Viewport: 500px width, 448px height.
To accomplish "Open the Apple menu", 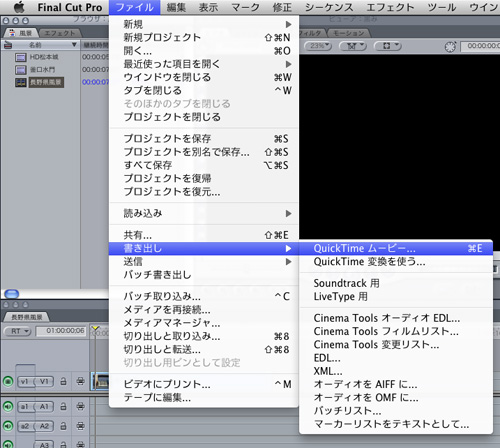I will coord(20,7).
